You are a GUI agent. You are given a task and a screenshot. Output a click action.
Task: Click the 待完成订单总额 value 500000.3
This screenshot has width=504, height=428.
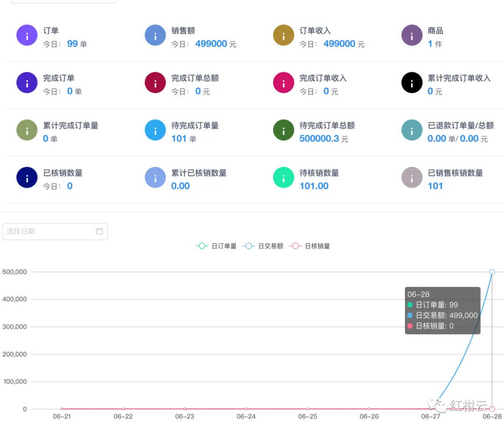click(x=319, y=138)
